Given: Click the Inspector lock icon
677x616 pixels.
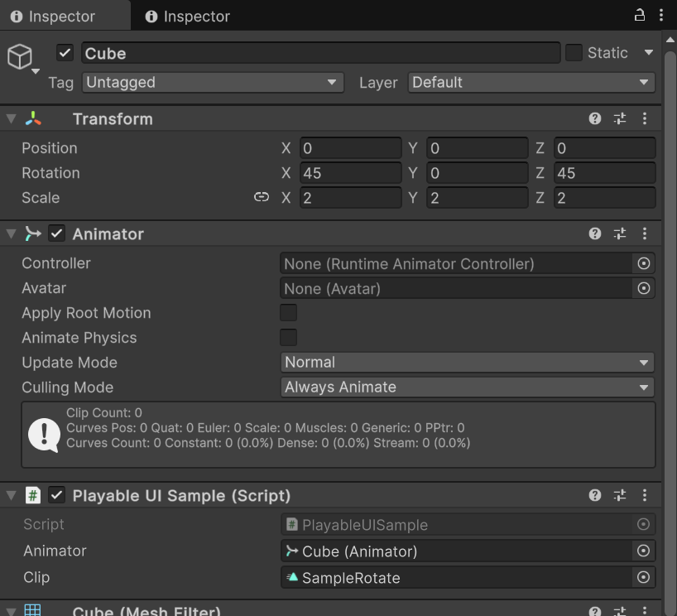Looking at the screenshot, I should (x=639, y=15).
